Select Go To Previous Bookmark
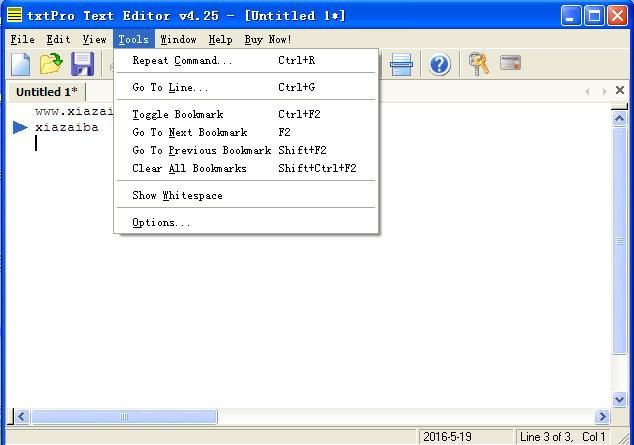This screenshot has height=445, width=634. (x=246, y=150)
